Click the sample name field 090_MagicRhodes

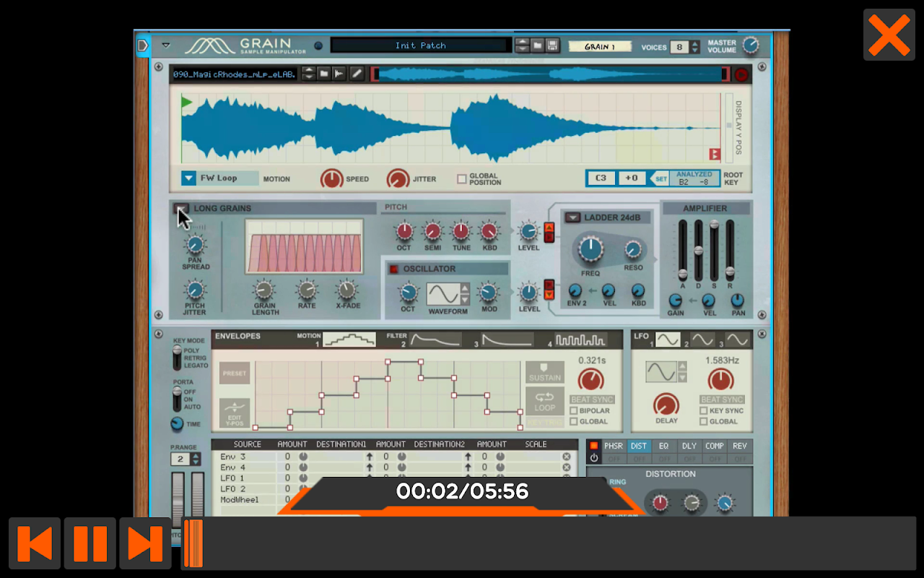(x=235, y=74)
